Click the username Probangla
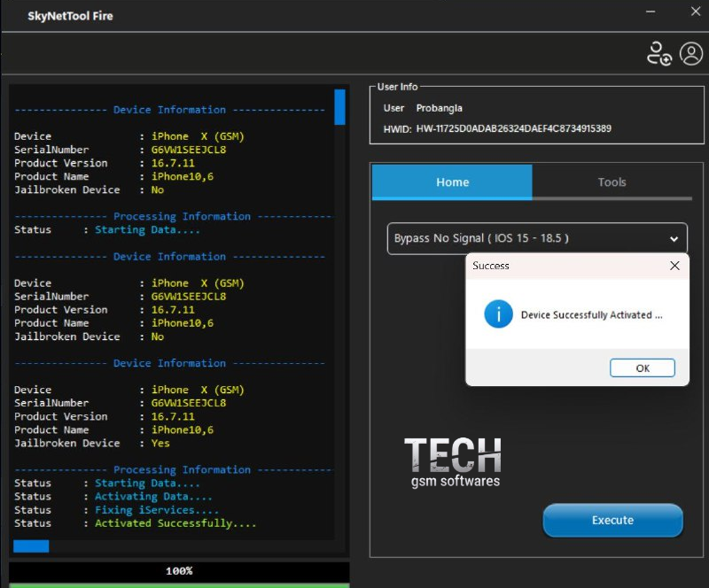The image size is (709, 588). point(439,108)
